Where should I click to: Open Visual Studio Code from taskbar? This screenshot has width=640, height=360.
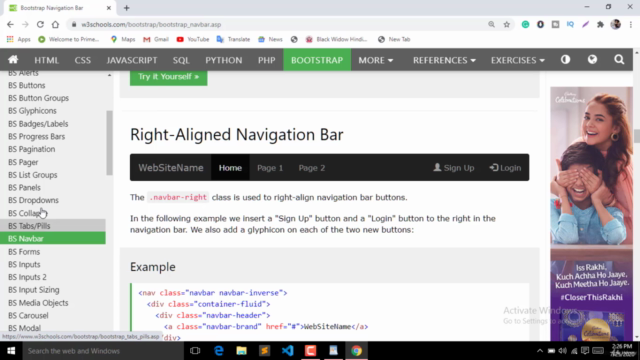tap(287, 351)
